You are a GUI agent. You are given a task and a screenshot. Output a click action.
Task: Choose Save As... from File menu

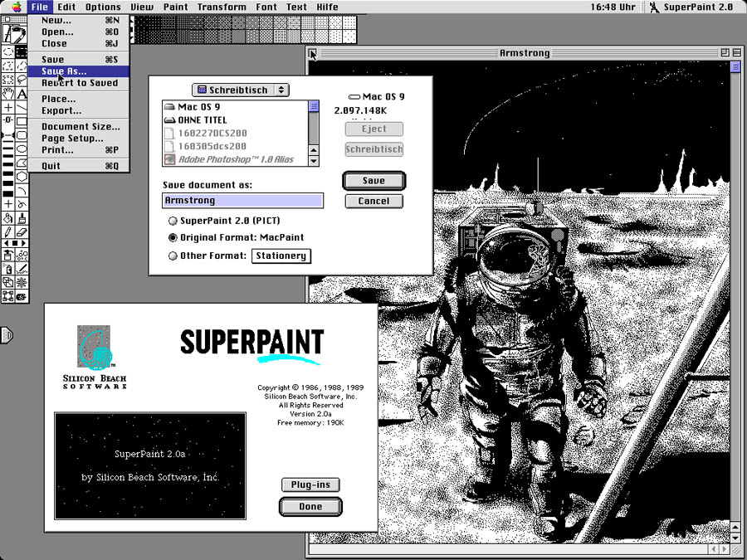click(79, 71)
